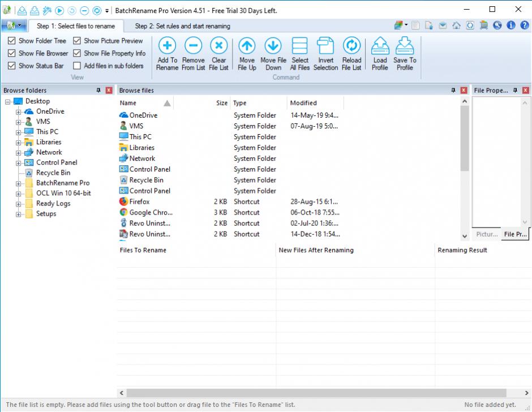Pin the Browse files panel
The image size is (532, 412).
coord(453,91)
